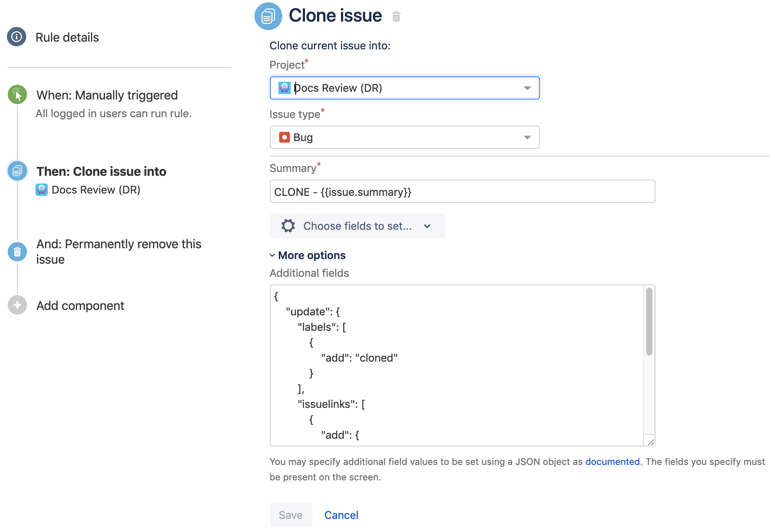Expand the Choose fields to set menu

[x=357, y=226]
